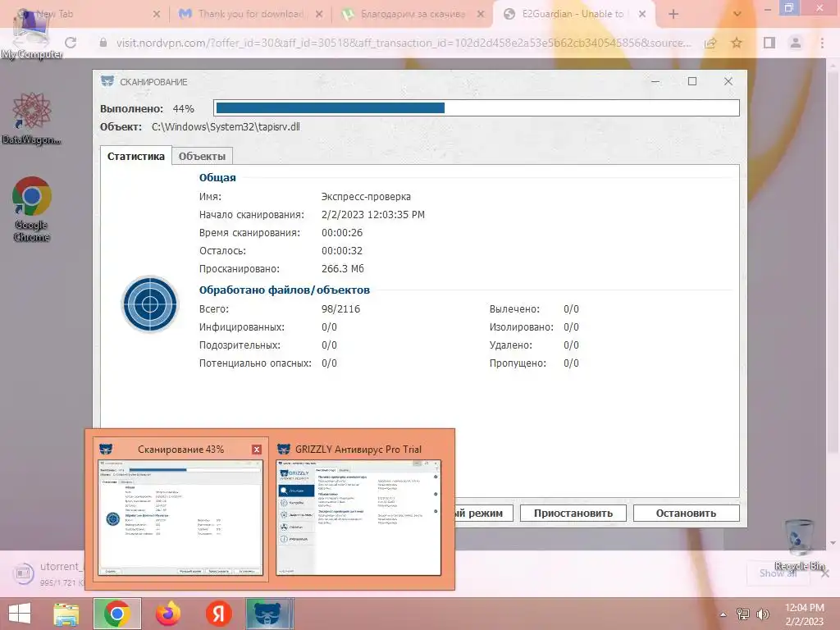Open a new browser tab with plus
840x630 pixels.
[673, 15]
